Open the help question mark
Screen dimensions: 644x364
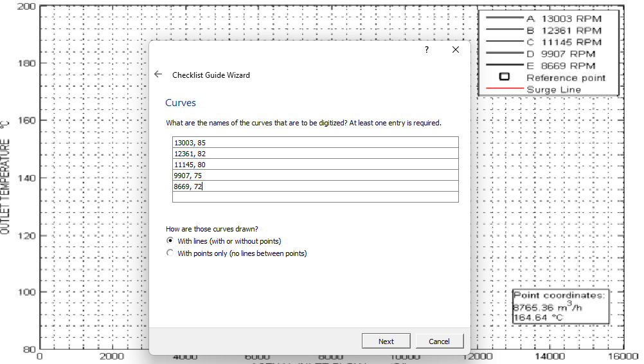427,50
